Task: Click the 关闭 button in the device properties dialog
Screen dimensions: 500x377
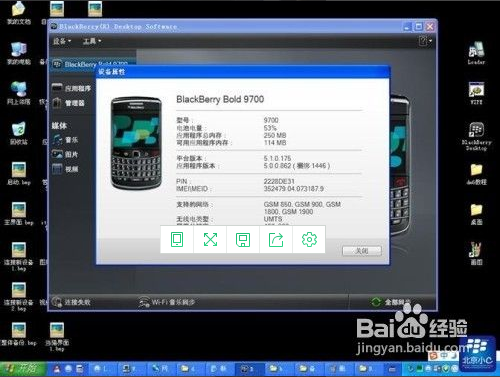Action: (x=362, y=251)
